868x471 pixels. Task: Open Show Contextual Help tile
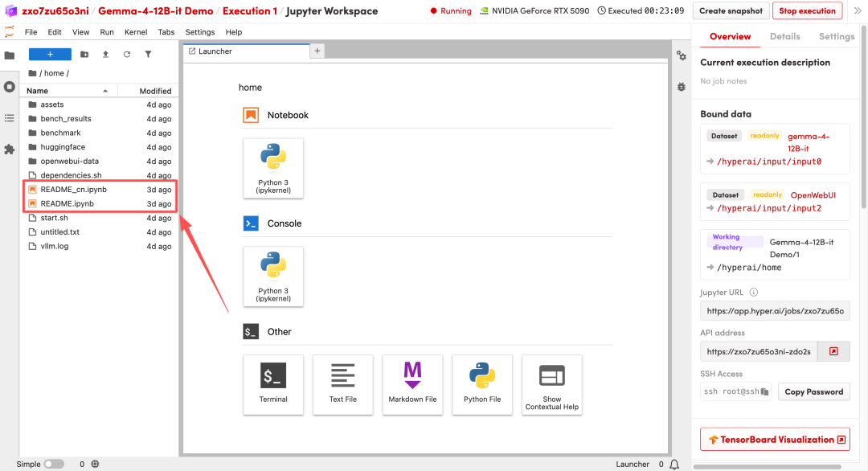[x=552, y=385]
